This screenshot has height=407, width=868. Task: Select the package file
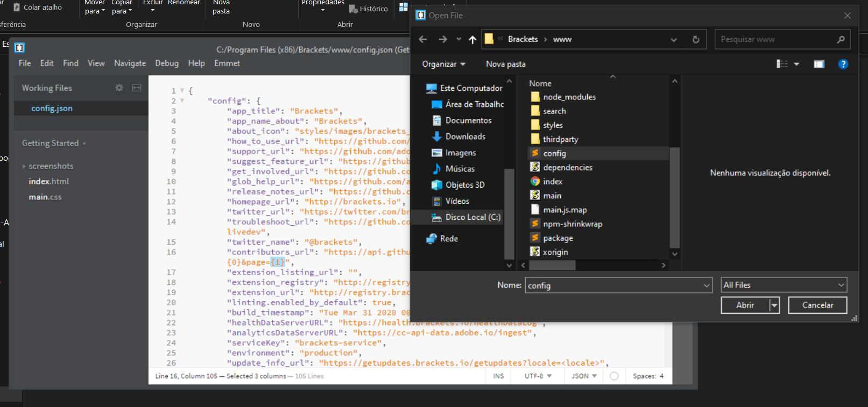pos(552,238)
